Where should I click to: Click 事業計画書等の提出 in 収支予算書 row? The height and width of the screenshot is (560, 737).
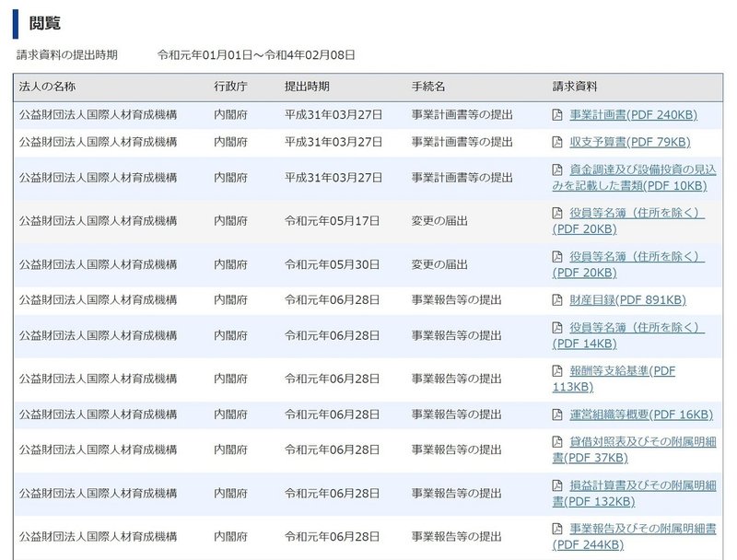pyautogui.click(x=462, y=142)
